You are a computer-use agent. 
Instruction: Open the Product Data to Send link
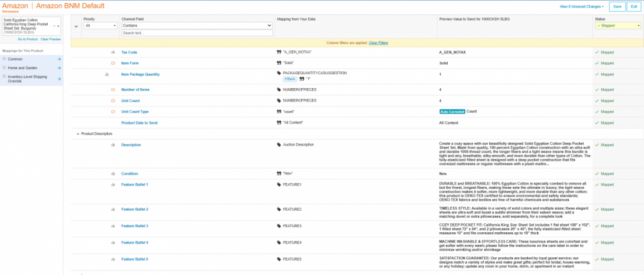click(x=139, y=123)
